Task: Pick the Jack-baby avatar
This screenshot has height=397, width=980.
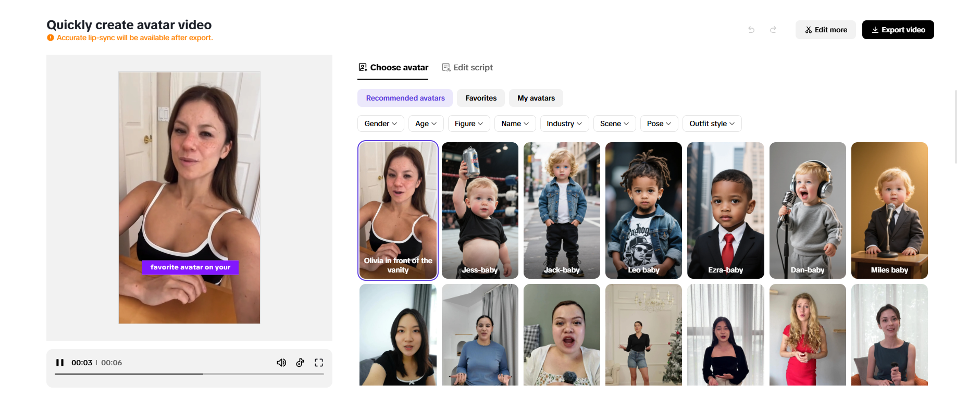Action: click(562, 210)
